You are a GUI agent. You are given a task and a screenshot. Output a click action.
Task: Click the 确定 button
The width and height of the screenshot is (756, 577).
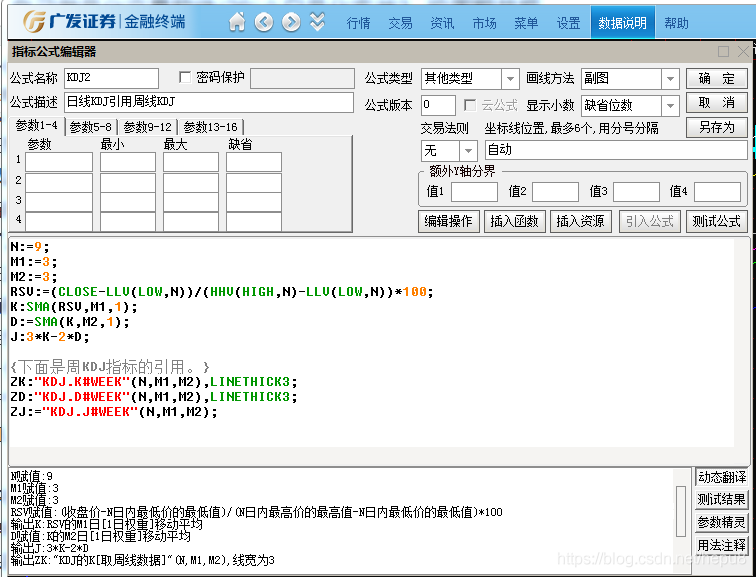717,79
